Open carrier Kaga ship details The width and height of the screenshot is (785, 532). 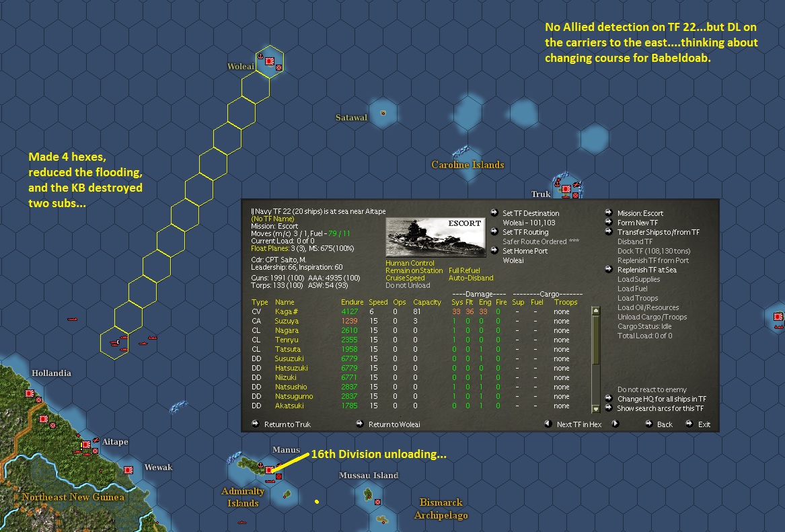coord(287,311)
